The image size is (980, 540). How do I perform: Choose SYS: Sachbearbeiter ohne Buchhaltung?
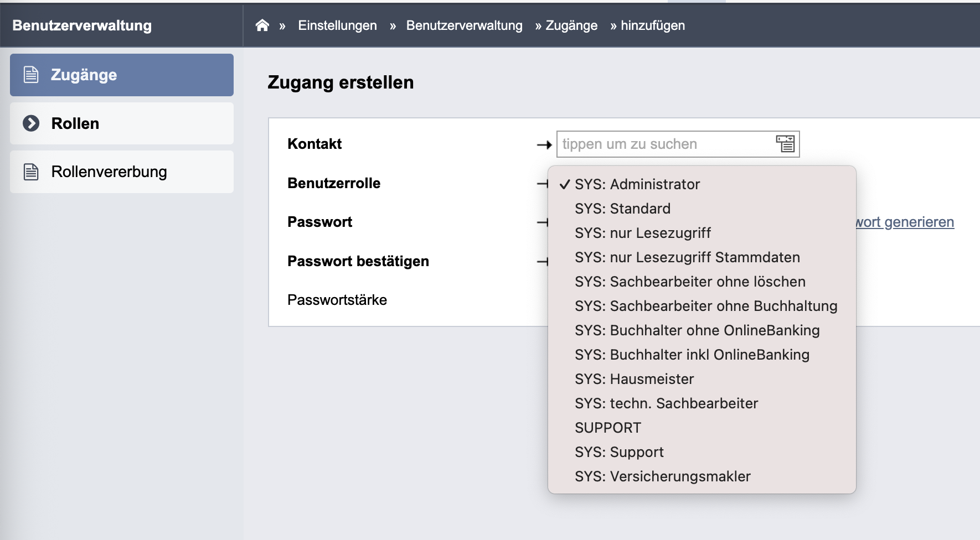point(702,306)
